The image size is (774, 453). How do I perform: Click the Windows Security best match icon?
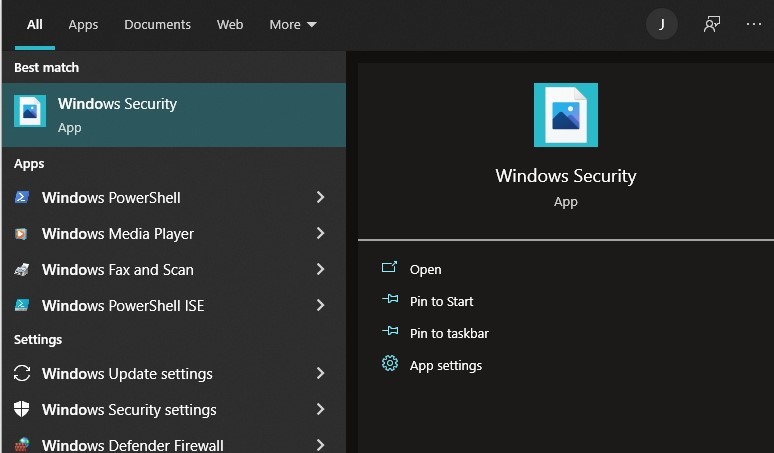click(30, 111)
